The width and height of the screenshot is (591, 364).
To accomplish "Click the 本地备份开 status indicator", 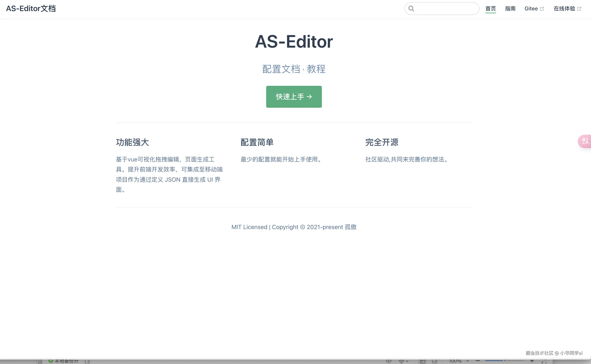I will tap(64, 361).
